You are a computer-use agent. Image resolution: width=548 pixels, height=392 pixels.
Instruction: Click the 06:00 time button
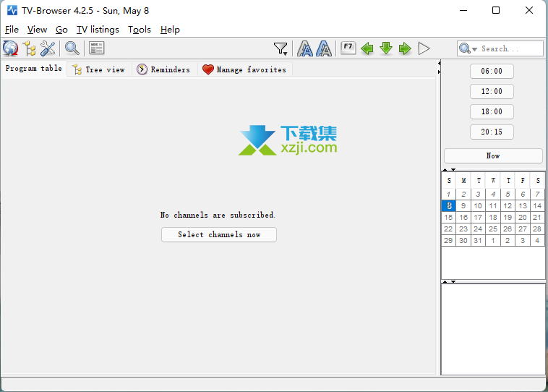[x=492, y=72]
